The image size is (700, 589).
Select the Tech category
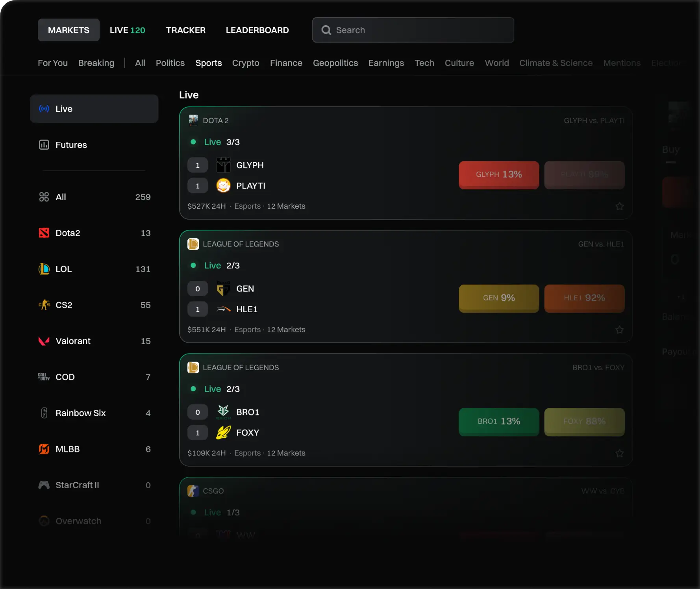424,63
